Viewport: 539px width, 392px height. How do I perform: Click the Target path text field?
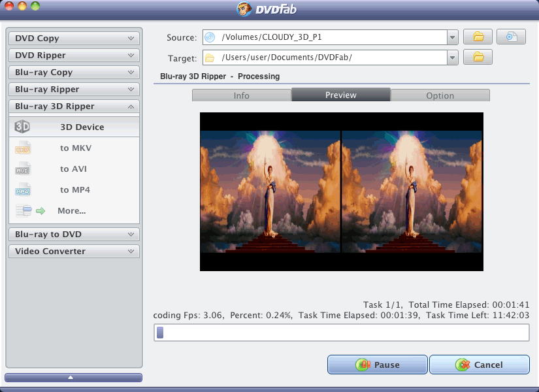[325, 57]
